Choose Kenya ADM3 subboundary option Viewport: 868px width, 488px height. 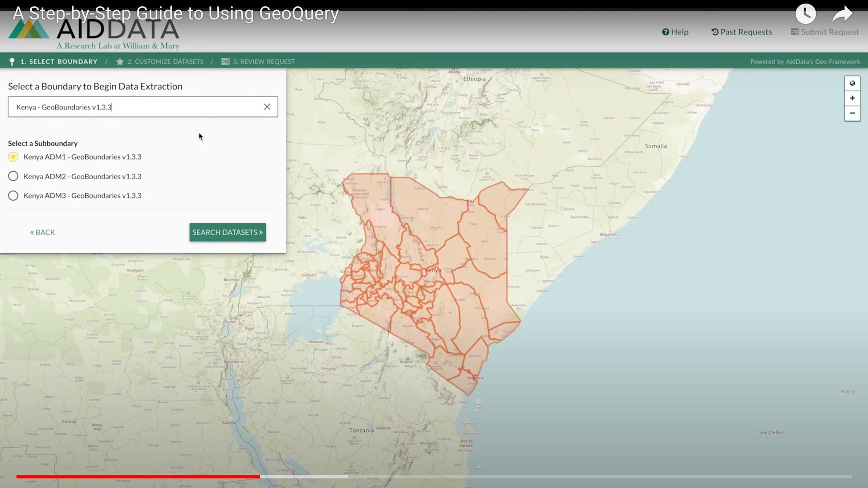click(x=13, y=196)
